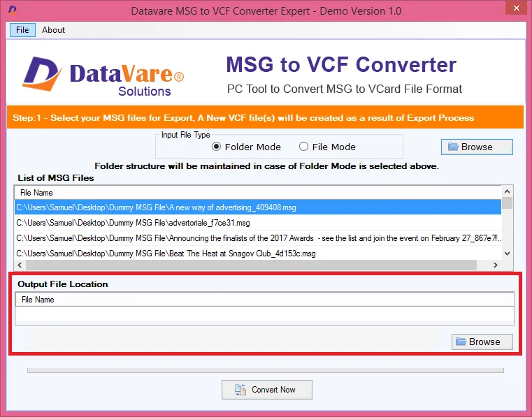Select the 'A new way of advertising_409408.msg' row
Image resolution: width=532 pixels, height=417 pixels.
[x=258, y=207]
